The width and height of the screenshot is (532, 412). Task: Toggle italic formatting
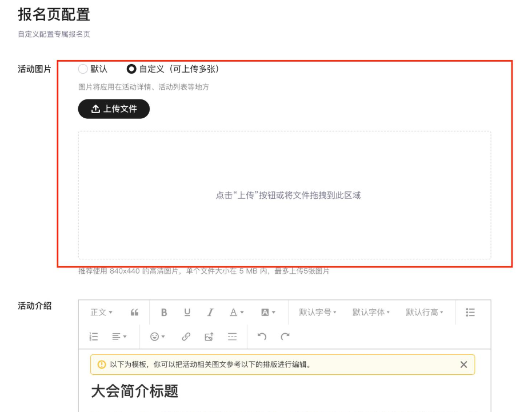tap(210, 312)
